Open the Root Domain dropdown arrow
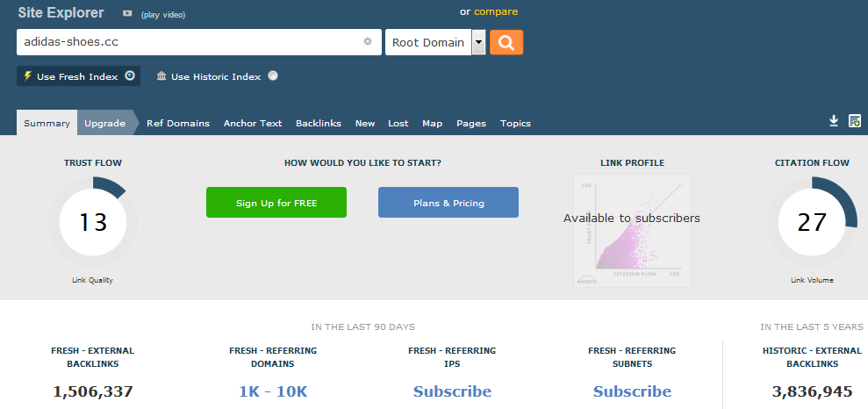 tap(479, 42)
